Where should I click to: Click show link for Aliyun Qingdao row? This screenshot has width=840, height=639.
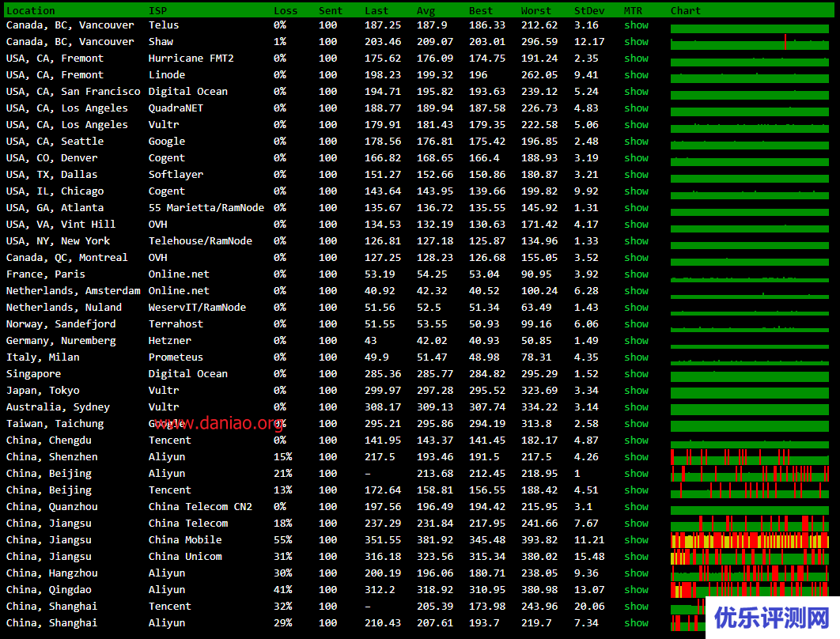636,590
